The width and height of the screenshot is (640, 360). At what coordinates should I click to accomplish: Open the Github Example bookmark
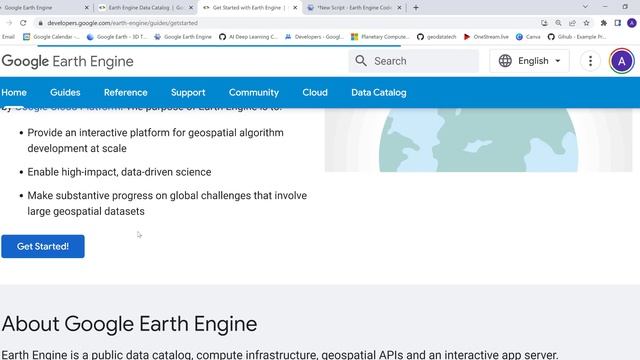577,37
